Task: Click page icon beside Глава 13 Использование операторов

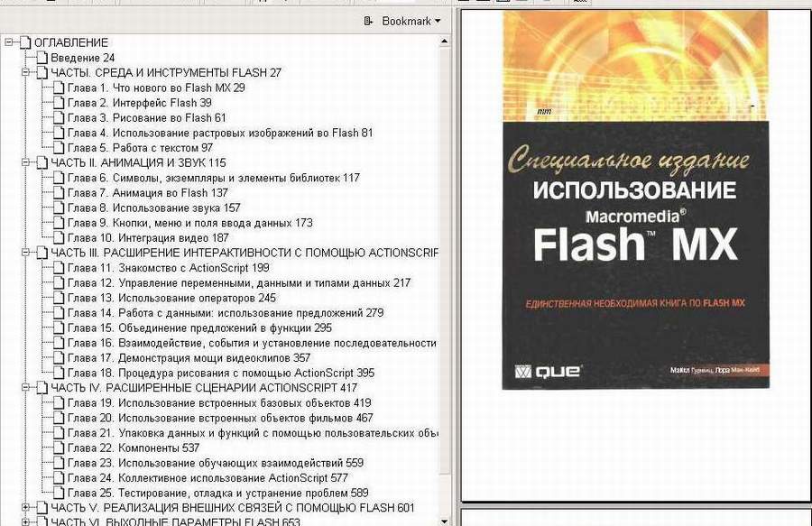Action: (x=59, y=299)
